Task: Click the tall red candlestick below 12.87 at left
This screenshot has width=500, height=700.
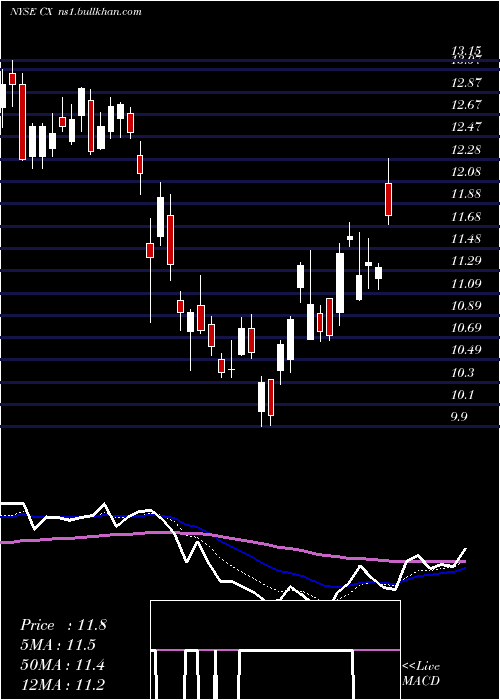Action: click(22, 121)
